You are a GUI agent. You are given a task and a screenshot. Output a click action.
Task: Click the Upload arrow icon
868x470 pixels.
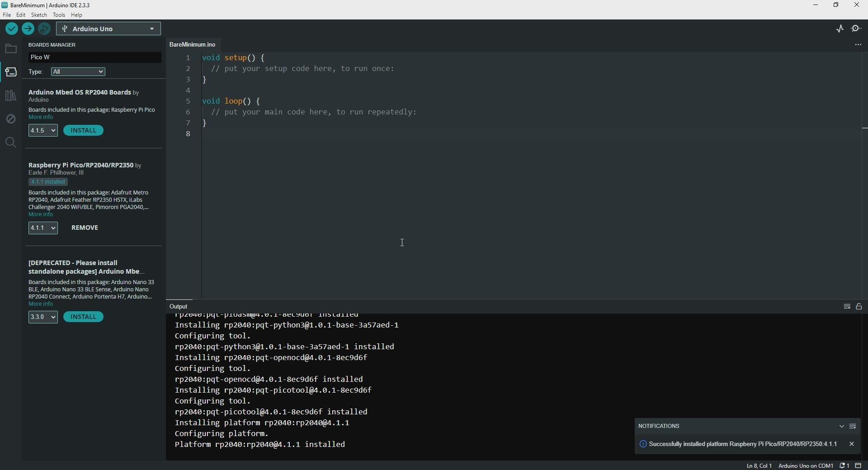tap(28, 29)
